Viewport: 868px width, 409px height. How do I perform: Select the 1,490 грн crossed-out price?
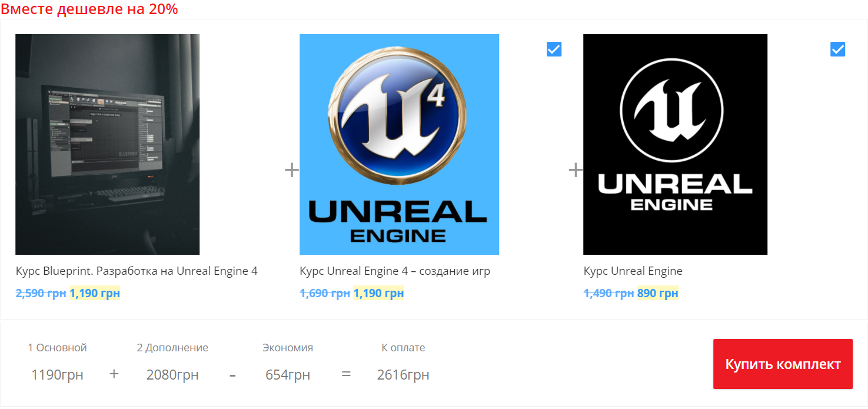click(609, 293)
